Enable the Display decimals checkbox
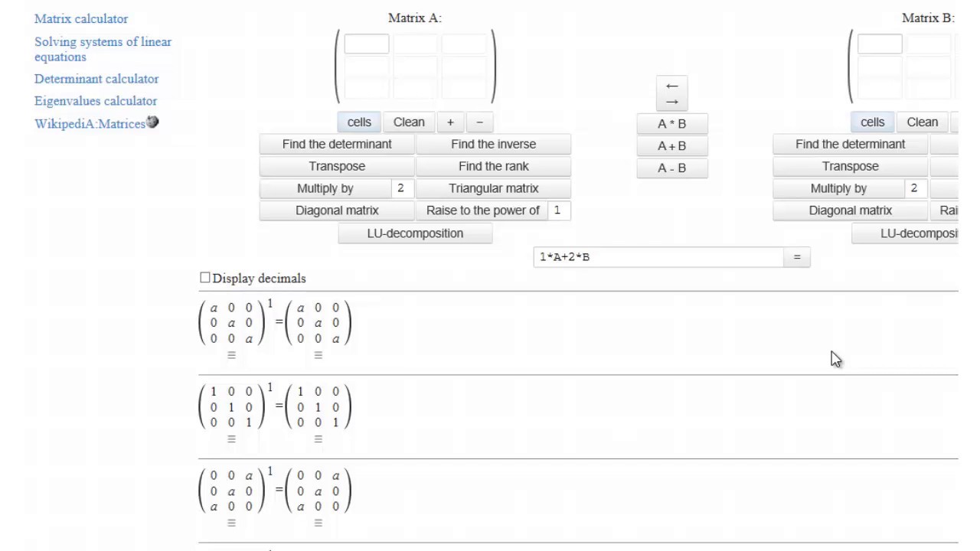The height and width of the screenshot is (551, 980). click(x=205, y=278)
